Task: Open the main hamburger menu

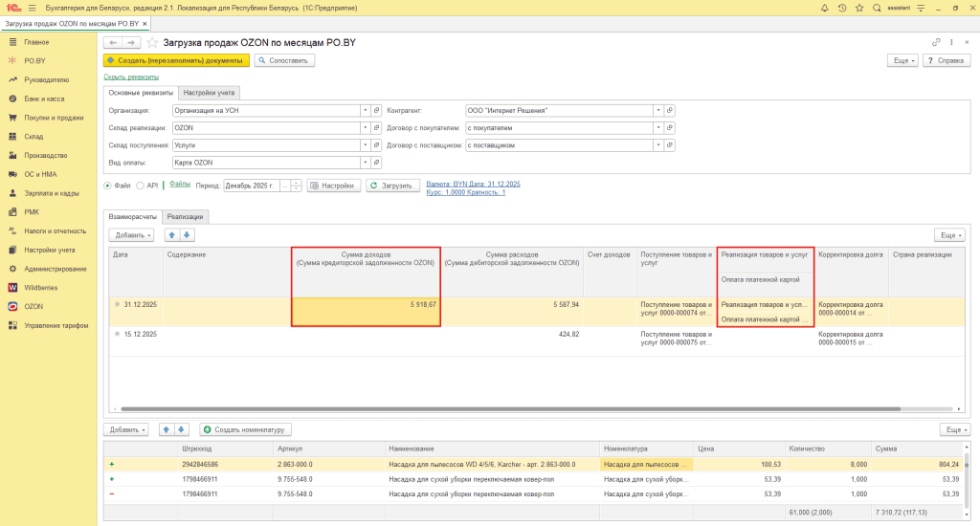Action: pos(32,8)
